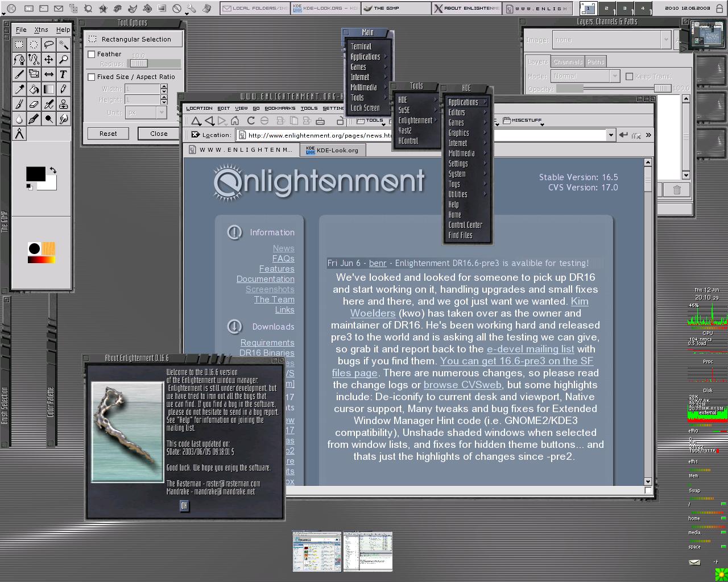
Task: Select the Bucket Fill tool
Action: point(34,89)
